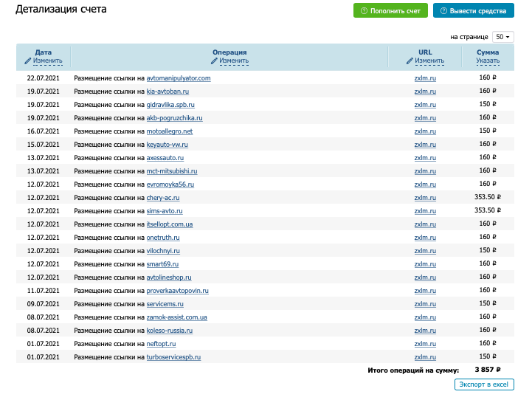
Task: Open gidravlika.spb.ru link
Action: 170,105
